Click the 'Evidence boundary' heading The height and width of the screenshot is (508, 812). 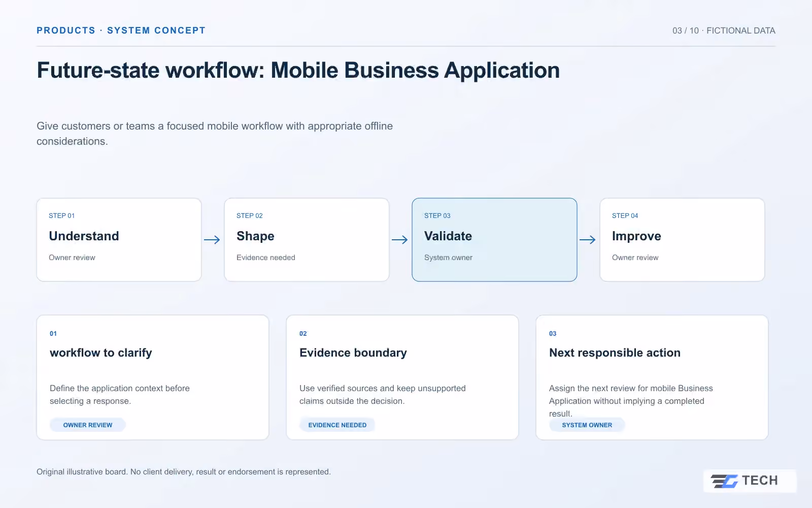(353, 353)
